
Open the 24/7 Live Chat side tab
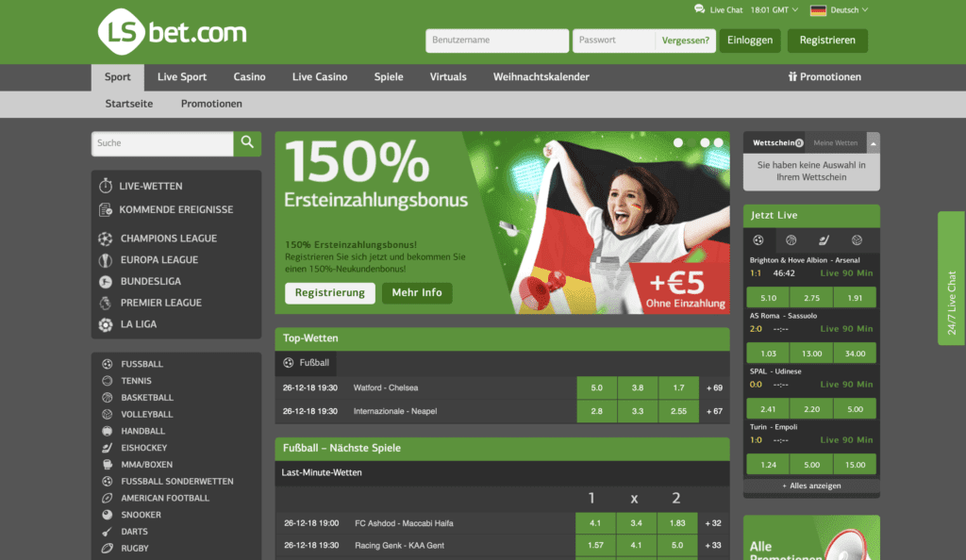pos(952,278)
